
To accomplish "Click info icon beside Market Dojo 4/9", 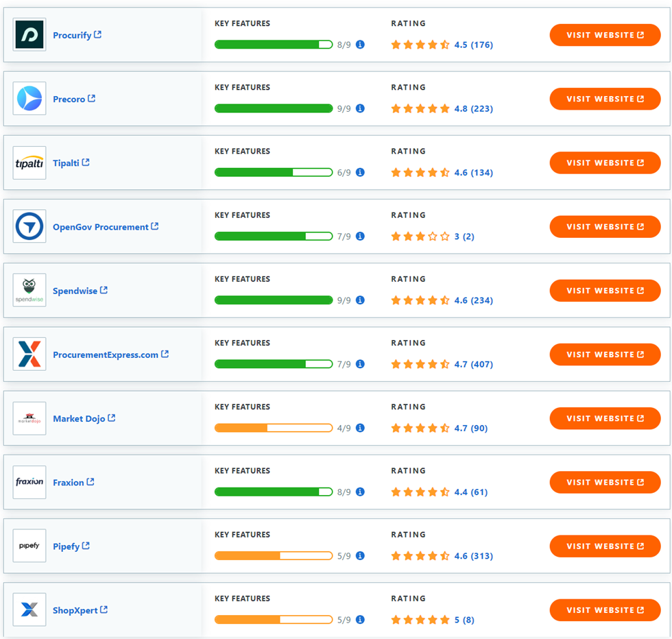I will pos(360,428).
